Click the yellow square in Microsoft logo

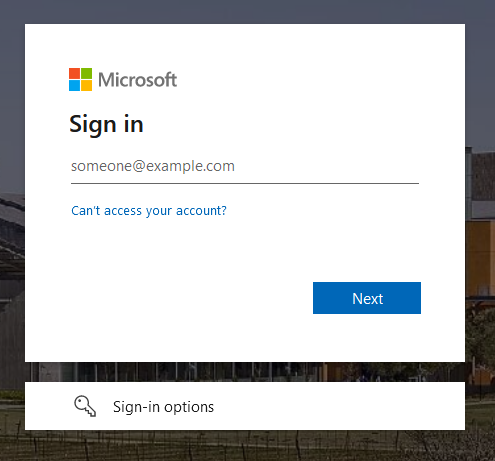[86, 85]
